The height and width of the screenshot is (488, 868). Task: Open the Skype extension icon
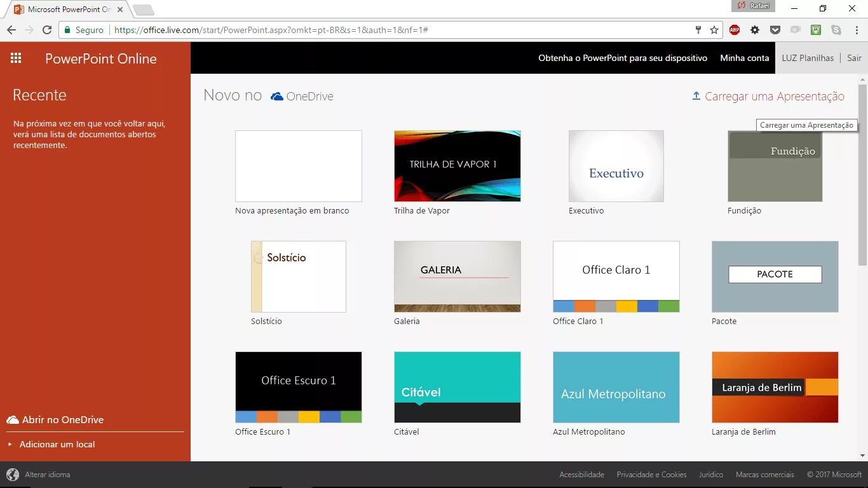[836, 30]
